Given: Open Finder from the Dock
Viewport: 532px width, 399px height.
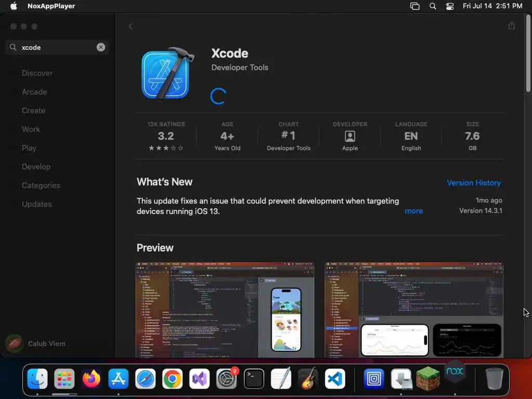Looking at the screenshot, I should pos(37,378).
